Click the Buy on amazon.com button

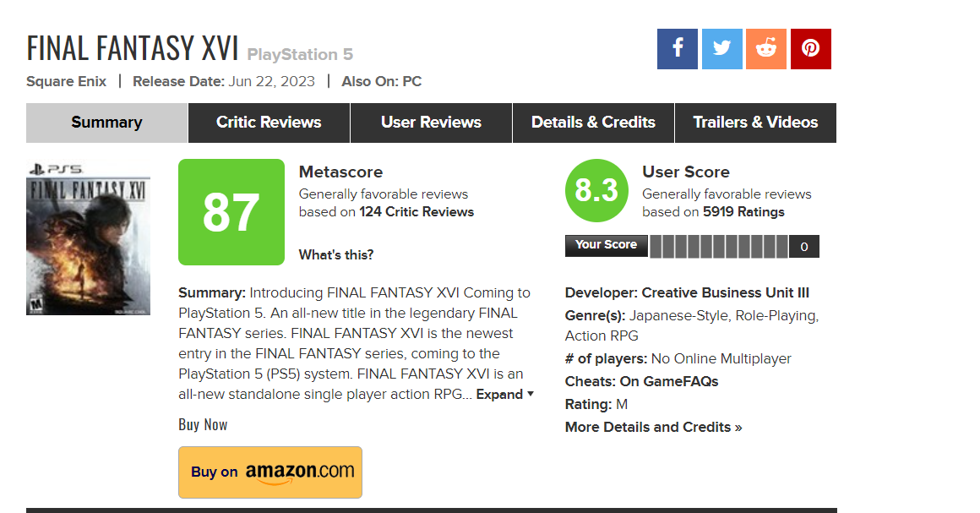pos(270,472)
